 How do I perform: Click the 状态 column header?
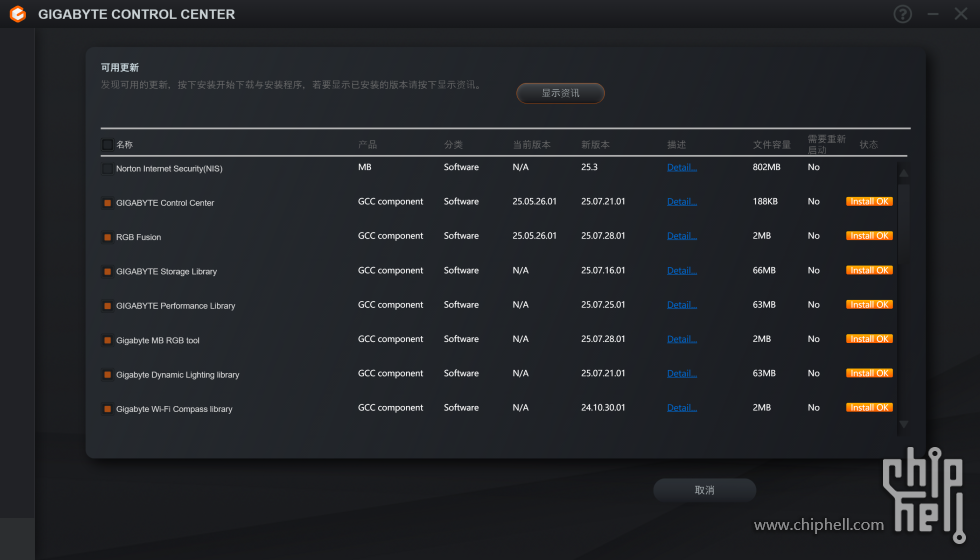pos(869,144)
